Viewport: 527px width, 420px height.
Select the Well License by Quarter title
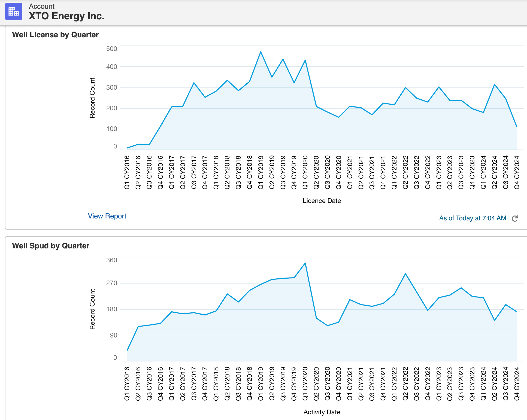[x=55, y=35]
